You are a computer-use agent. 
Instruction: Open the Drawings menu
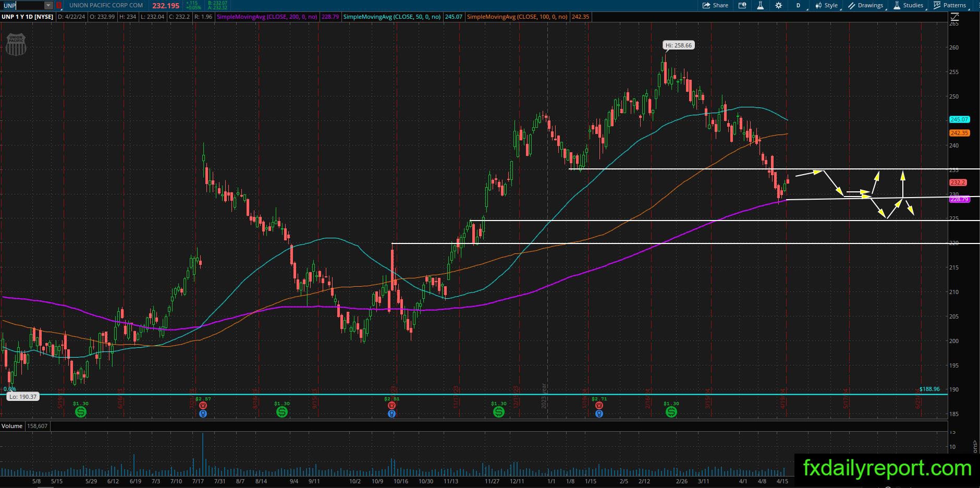pos(865,5)
